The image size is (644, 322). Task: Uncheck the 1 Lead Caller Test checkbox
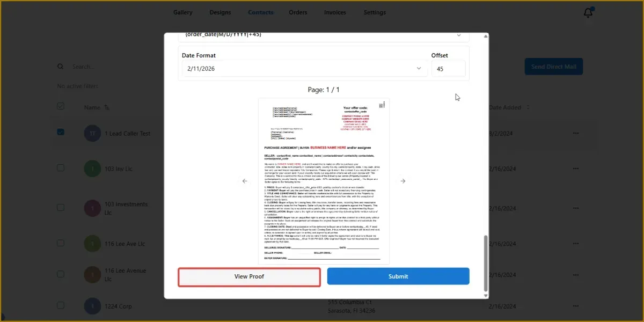61,132
